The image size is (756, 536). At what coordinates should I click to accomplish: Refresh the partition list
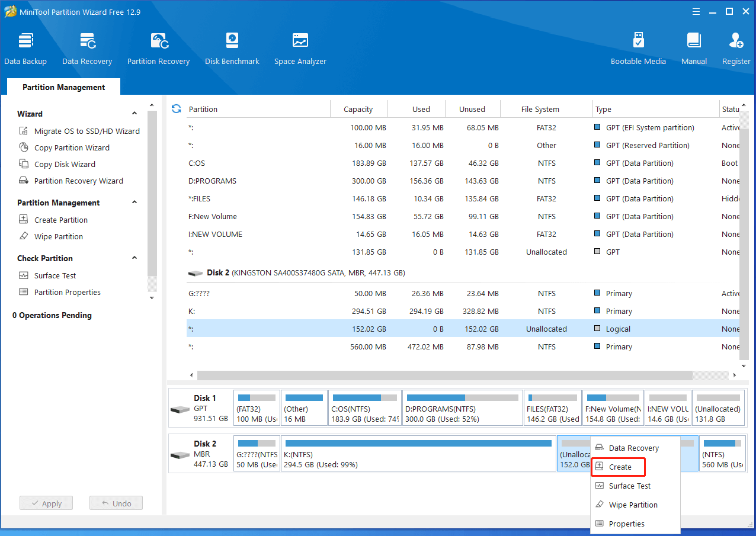click(x=176, y=108)
